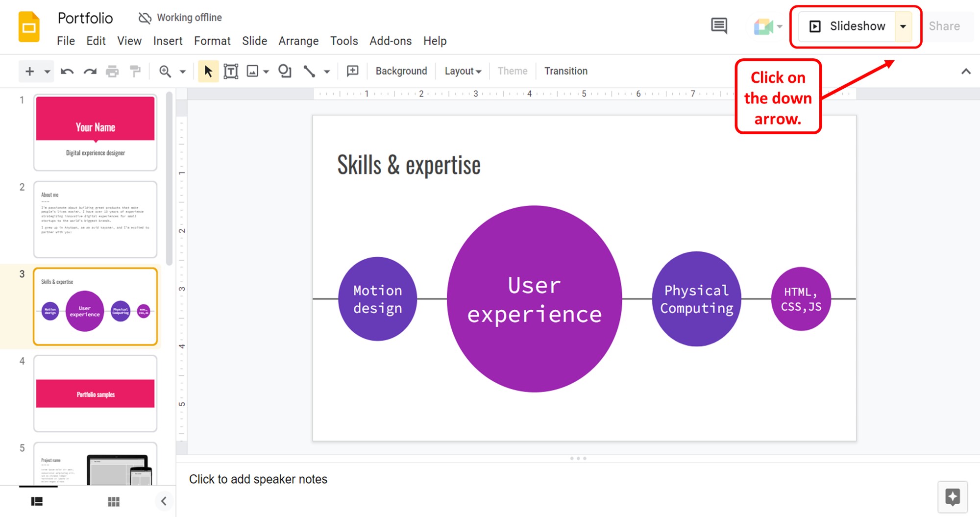Select slide 4 Portfolio samples thumbnail

click(x=95, y=394)
